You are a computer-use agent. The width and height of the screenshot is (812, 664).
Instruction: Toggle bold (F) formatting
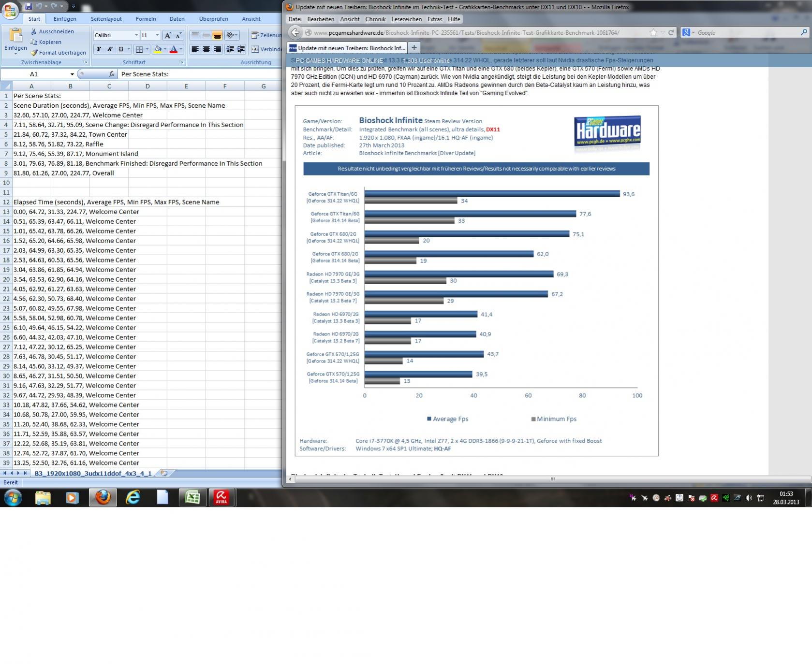(99, 49)
